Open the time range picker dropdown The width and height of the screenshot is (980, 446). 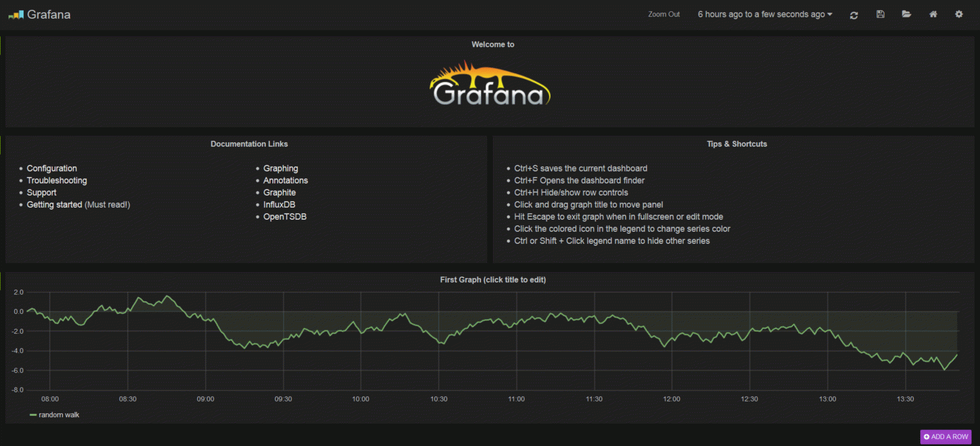tap(765, 14)
